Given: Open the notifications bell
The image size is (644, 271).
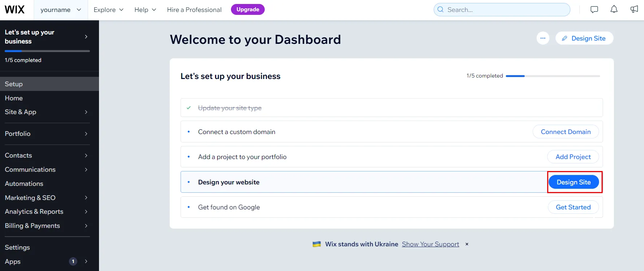Looking at the screenshot, I should click(614, 9).
